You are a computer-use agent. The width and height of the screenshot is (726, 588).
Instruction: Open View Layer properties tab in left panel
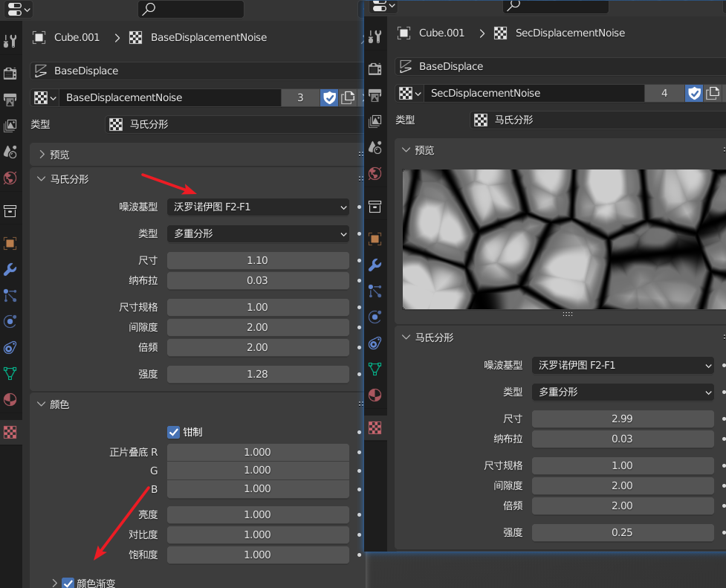[x=10, y=125]
